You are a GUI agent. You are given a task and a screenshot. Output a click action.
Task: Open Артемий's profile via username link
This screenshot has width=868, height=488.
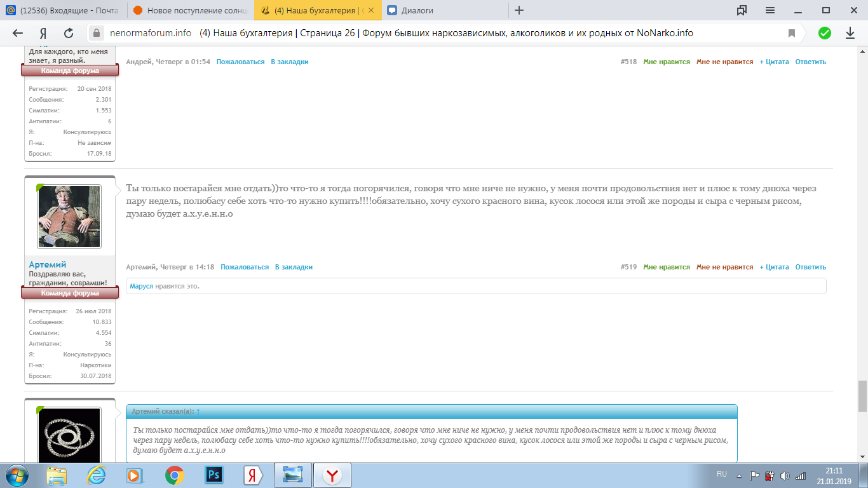click(x=48, y=264)
